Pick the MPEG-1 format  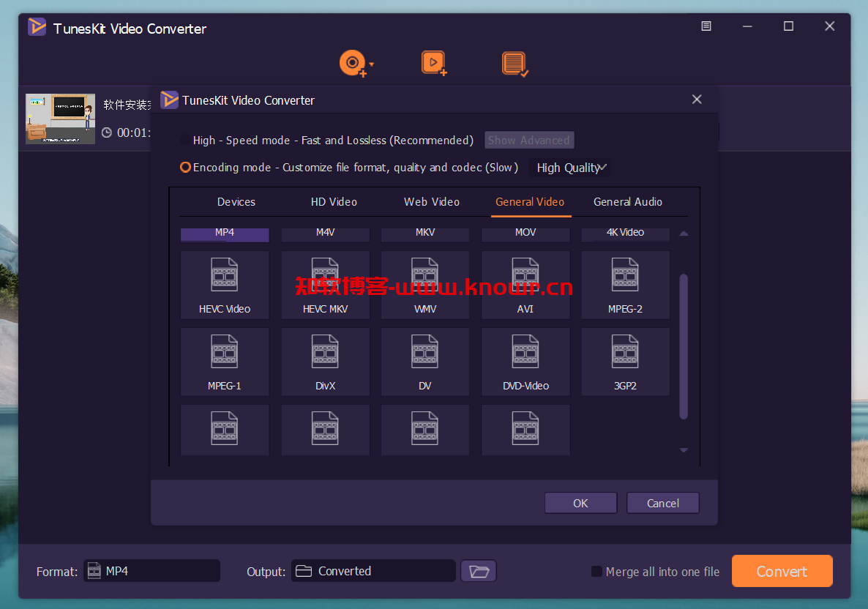tap(225, 362)
